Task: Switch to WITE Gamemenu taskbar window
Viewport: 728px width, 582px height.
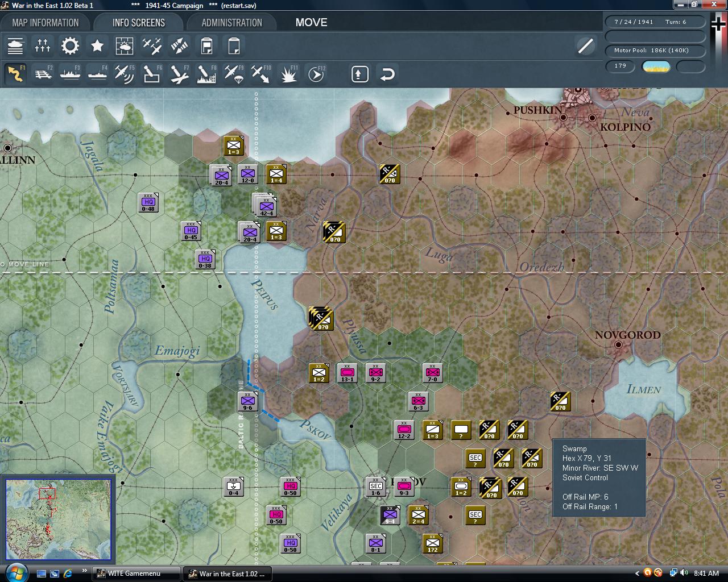Action: point(136,573)
